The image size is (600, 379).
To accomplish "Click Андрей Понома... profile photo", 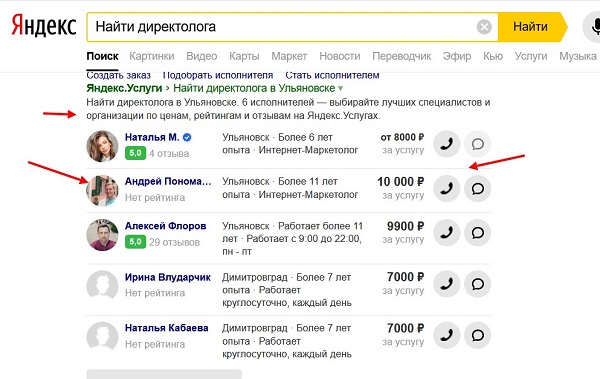I will click(x=102, y=190).
